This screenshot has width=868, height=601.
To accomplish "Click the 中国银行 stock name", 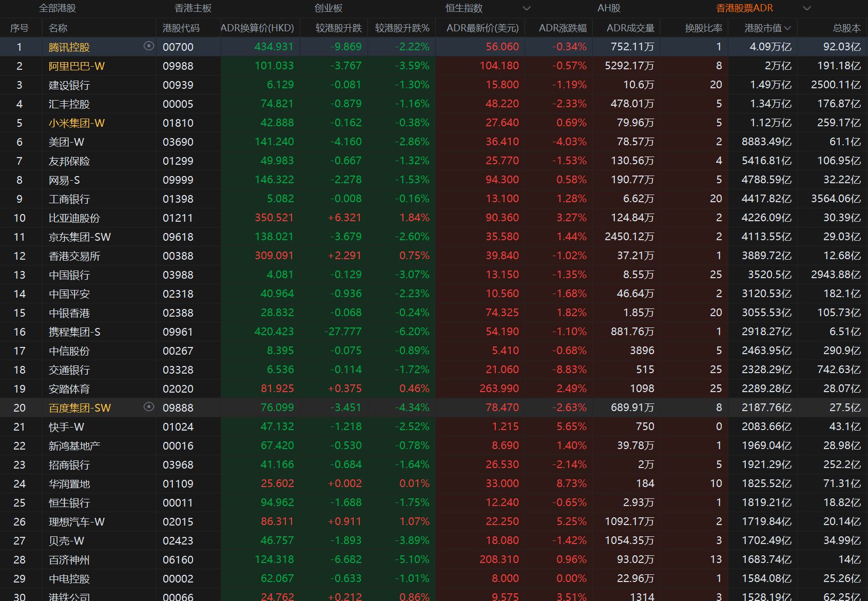I will pos(69,275).
